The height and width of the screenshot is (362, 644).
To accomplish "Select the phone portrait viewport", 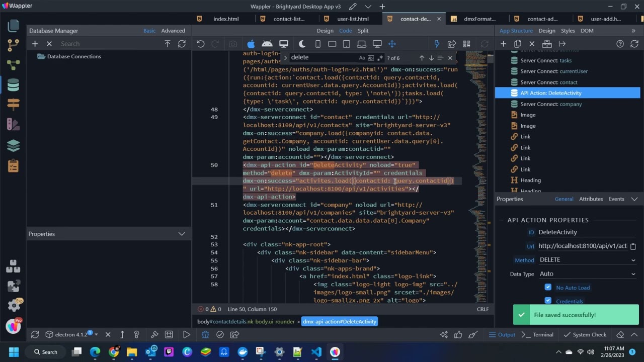I will (x=317, y=44).
